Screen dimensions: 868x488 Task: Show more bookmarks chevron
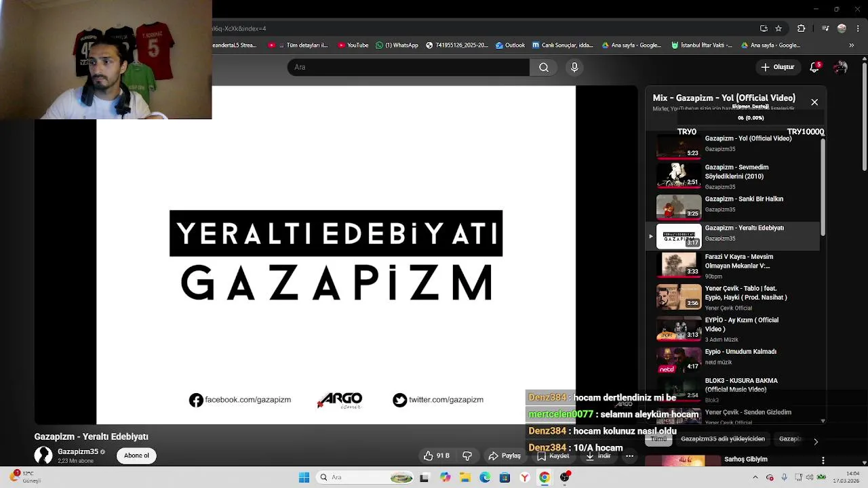tap(852, 45)
